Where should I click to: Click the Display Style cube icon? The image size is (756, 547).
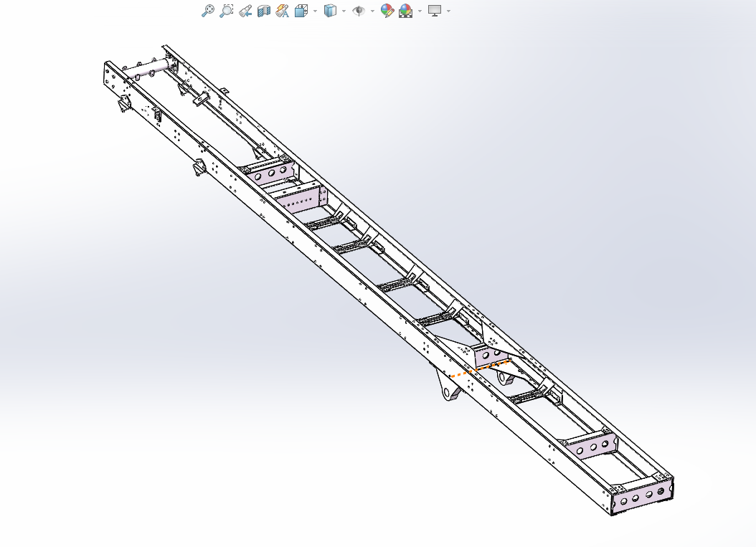tap(330, 11)
